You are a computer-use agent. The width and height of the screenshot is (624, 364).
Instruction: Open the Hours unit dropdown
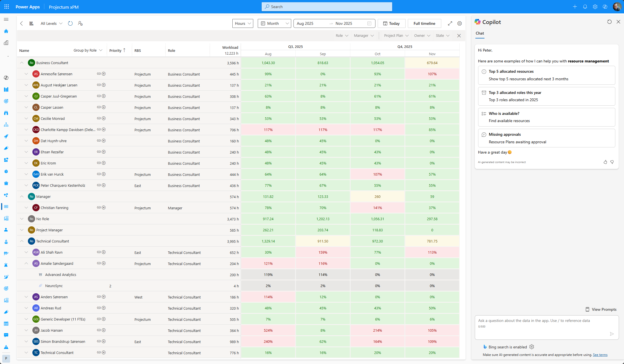[243, 23]
